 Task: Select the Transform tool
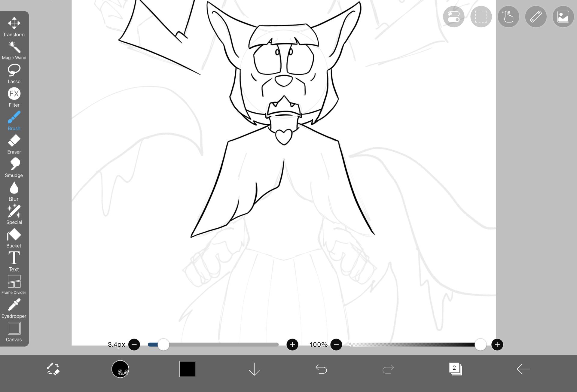click(14, 27)
